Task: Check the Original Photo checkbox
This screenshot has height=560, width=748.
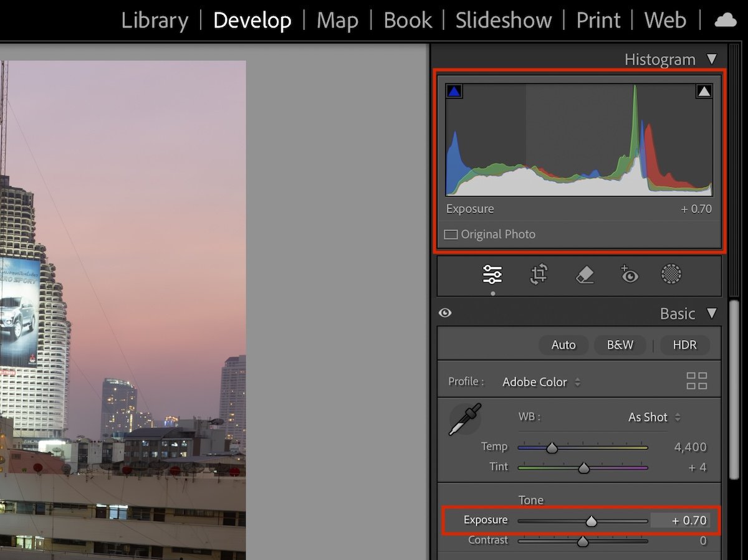Action: [450, 234]
